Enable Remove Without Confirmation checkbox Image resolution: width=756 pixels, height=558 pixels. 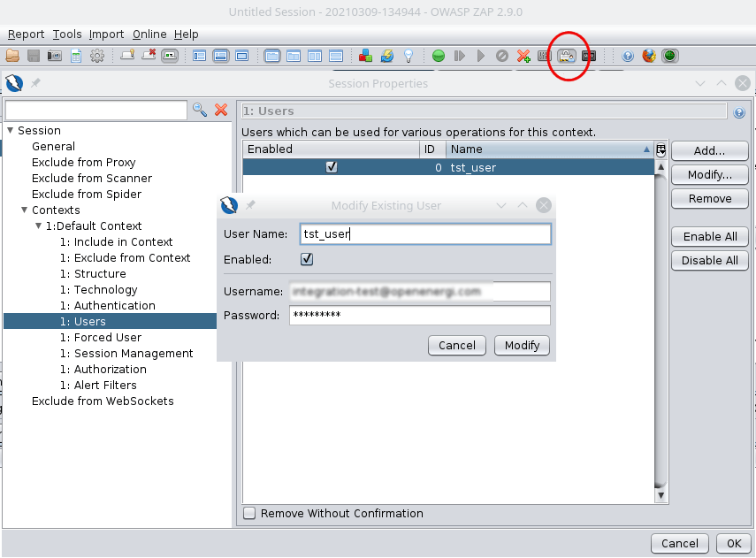click(x=249, y=513)
